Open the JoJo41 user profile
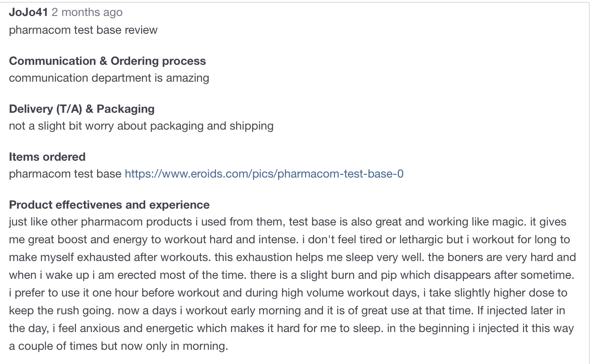 tap(28, 12)
